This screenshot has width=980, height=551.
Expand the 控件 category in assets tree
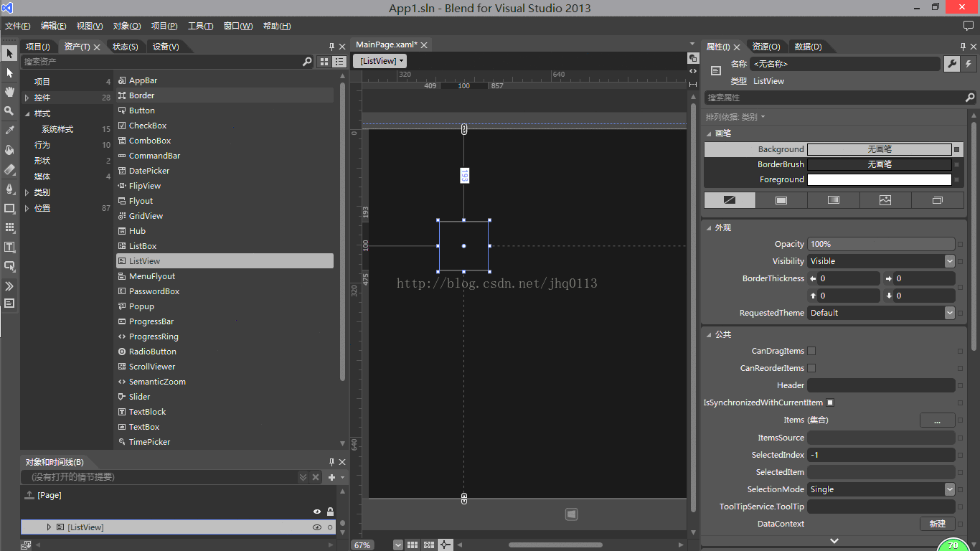pos(27,98)
